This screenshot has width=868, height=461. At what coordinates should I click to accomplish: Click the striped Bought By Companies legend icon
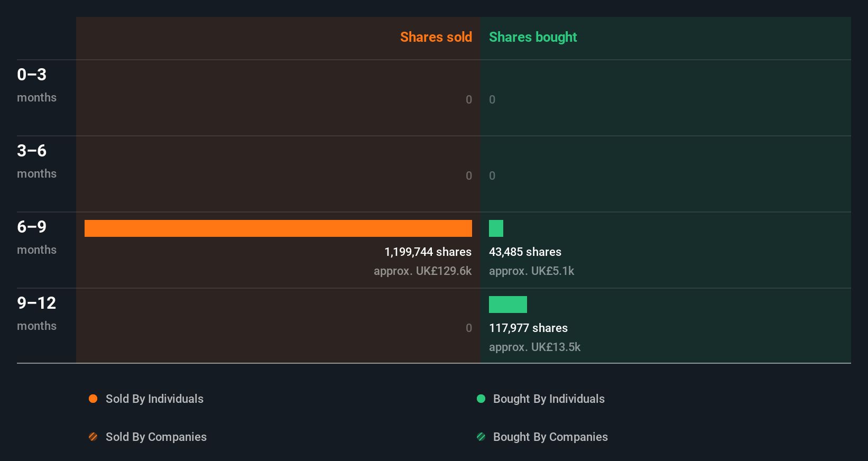[481, 437]
